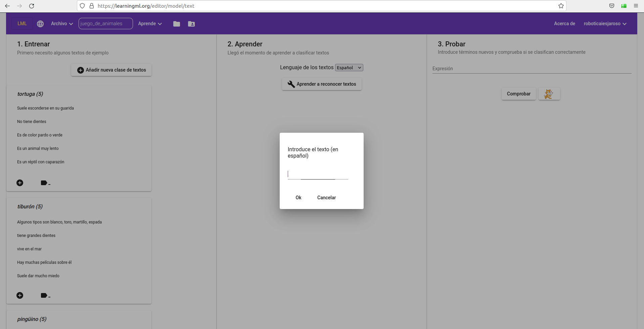Click the LML logo button
The image size is (644, 329).
click(22, 24)
